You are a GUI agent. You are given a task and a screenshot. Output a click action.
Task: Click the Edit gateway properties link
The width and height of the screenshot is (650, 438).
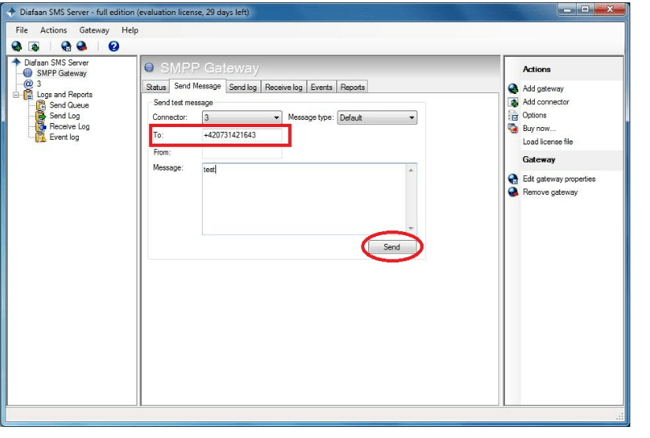559,179
